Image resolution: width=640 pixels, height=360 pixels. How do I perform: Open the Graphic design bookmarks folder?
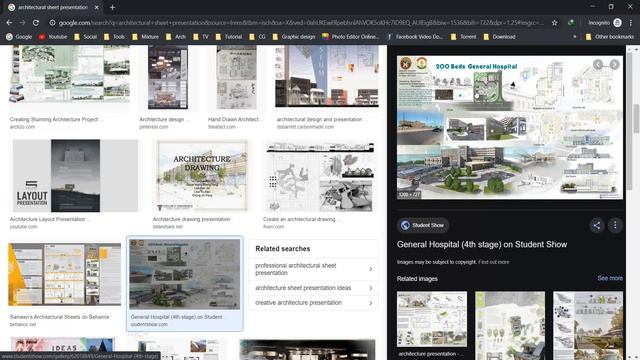point(293,37)
